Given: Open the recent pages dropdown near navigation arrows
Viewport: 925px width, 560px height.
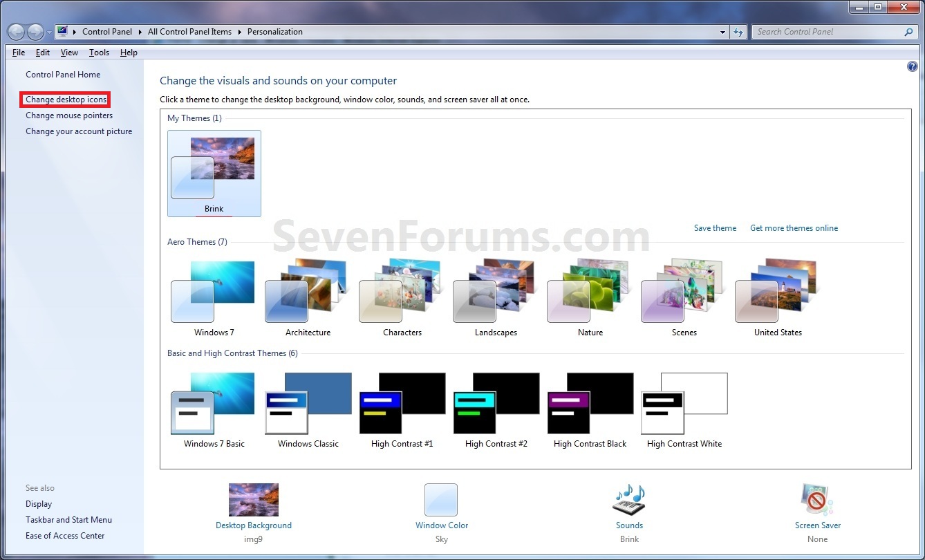Looking at the screenshot, I should pos(48,31).
